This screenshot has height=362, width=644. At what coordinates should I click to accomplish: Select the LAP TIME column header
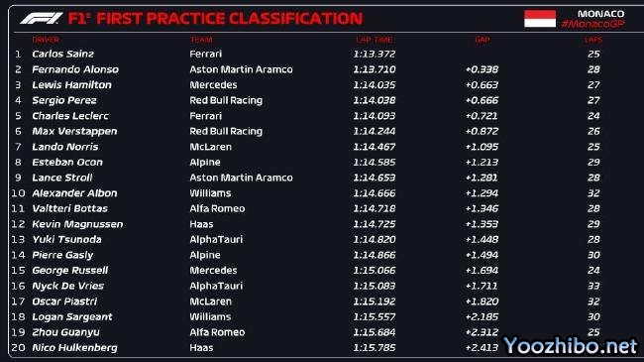pyautogui.click(x=375, y=40)
